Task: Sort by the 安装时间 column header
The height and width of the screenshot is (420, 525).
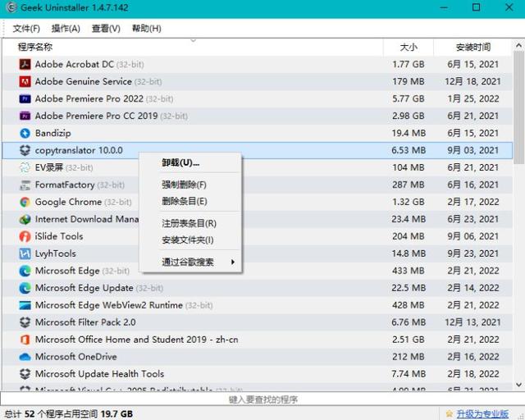Action: point(473,48)
